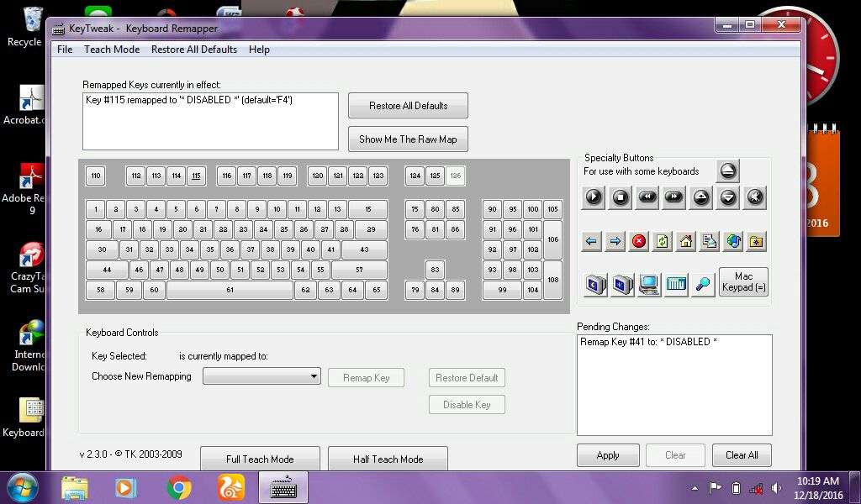Image resolution: width=861 pixels, height=504 pixels.
Task: Click the Favorites folder specialty button
Action: point(757,241)
